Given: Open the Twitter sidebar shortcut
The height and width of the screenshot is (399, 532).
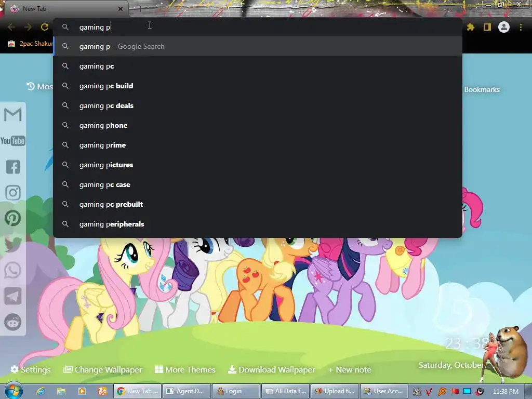Looking at the screenshot, I should (13, 245).
